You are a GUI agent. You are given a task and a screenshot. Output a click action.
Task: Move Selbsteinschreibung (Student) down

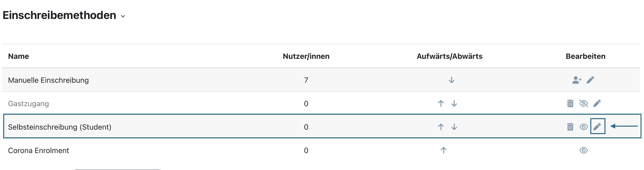454,127
